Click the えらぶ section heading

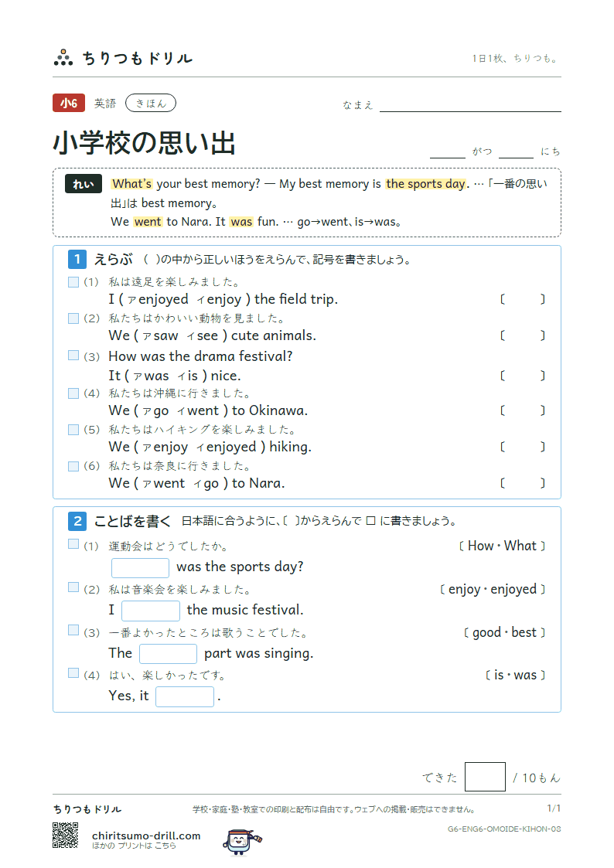[113, 259]
